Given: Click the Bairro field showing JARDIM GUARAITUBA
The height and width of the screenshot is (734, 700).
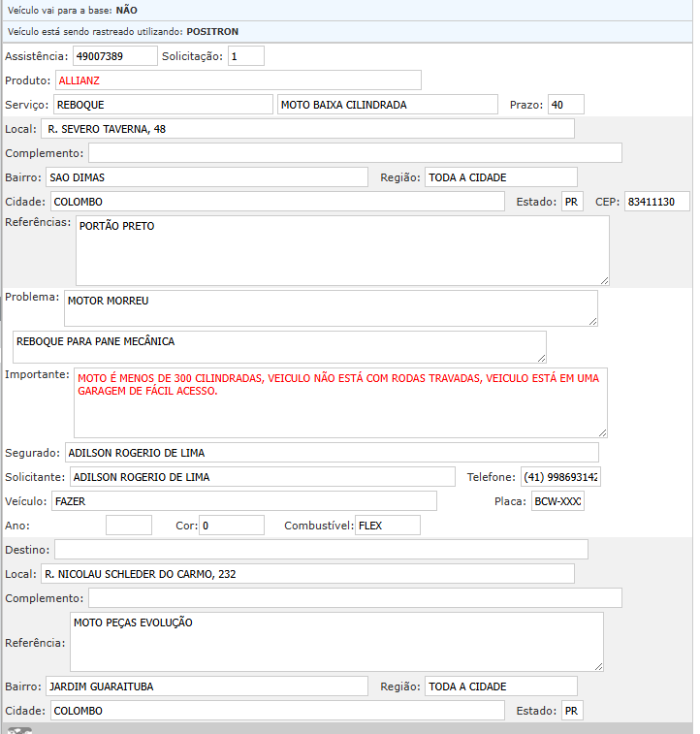Looking at the screenshot, I should pyautogui.click(x=207, y=686).
